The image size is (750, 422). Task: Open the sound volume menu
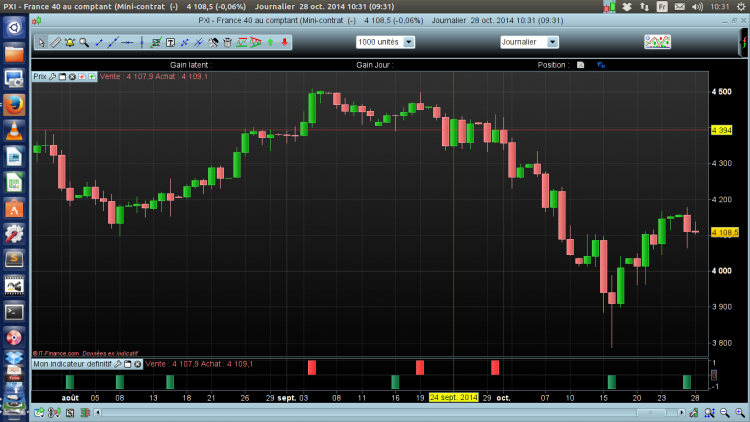coord(697,7)
